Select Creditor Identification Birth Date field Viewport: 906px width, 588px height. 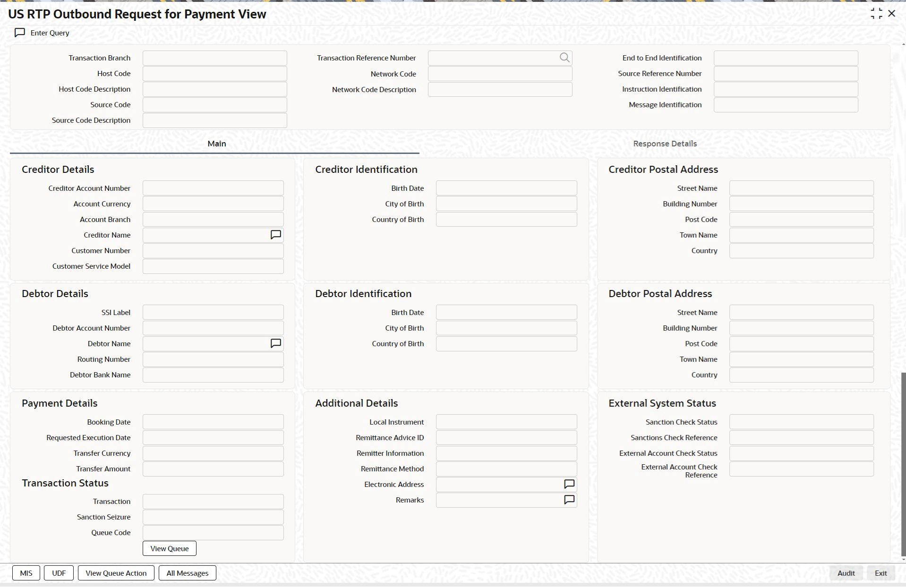506,188
